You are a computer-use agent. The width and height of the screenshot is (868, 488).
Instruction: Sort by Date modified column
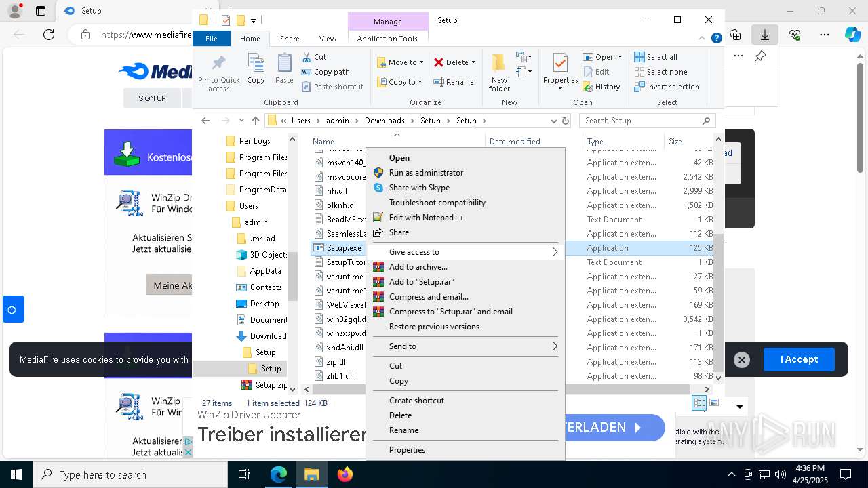515,142
